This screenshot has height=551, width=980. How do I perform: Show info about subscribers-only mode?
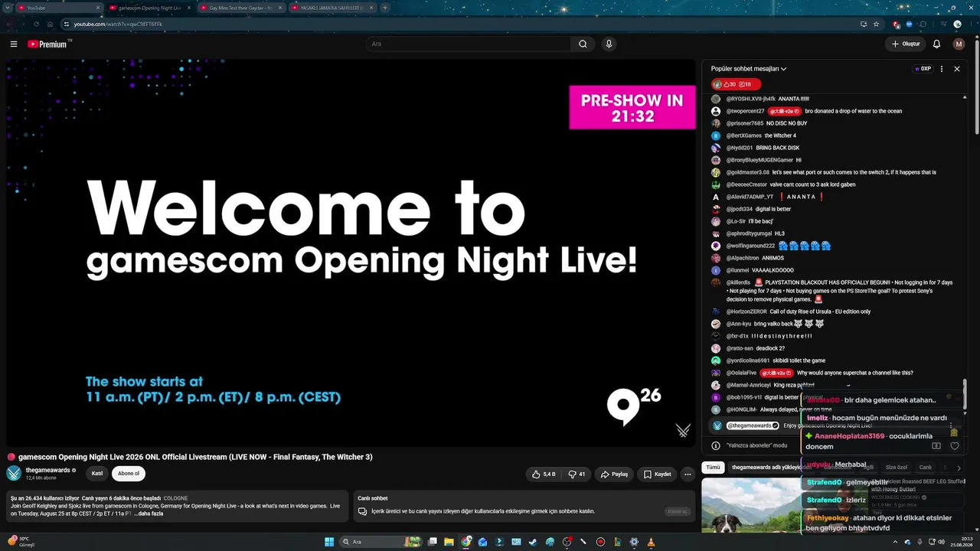point(716,445)
